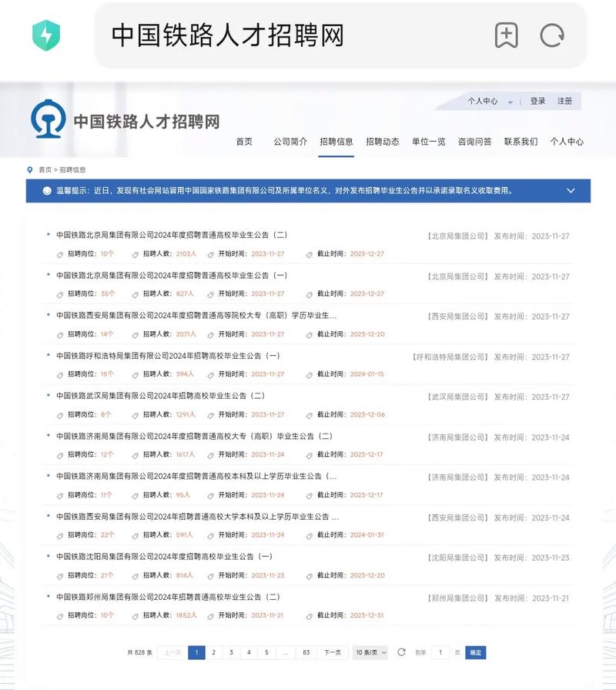616x690 pixels.
Task: Click the 注册 link
Action: click(x=564, y=101)
